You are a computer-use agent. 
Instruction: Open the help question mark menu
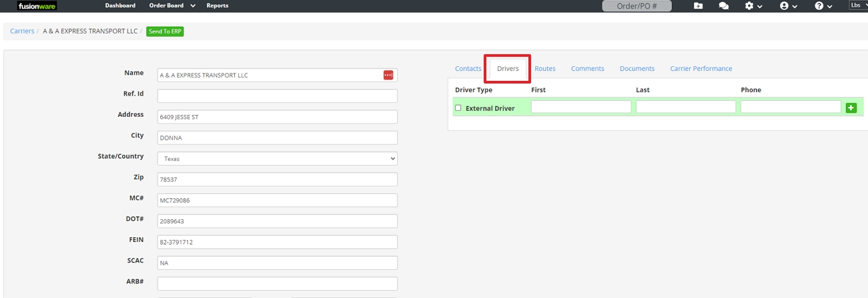[823, 6]
